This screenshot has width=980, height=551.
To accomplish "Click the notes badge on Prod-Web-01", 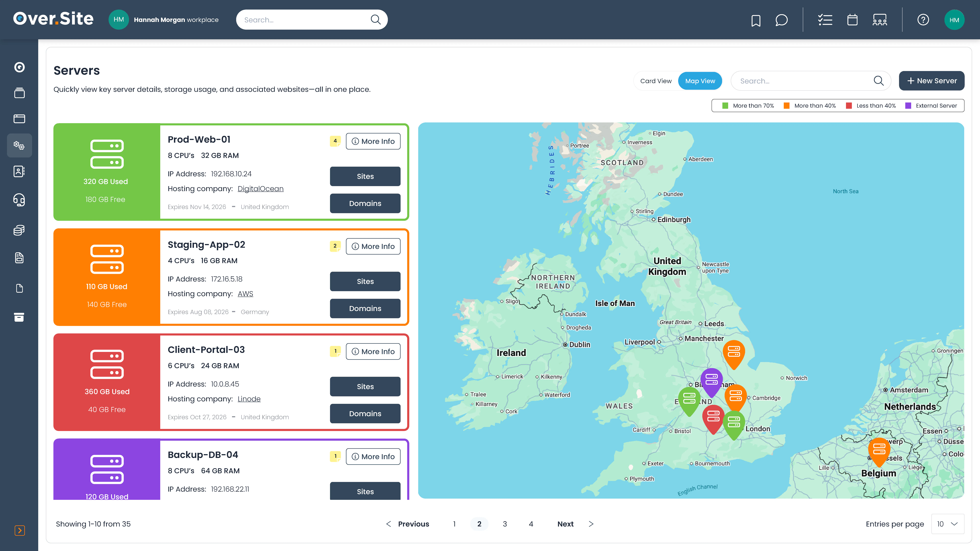I will pos(335,141).
